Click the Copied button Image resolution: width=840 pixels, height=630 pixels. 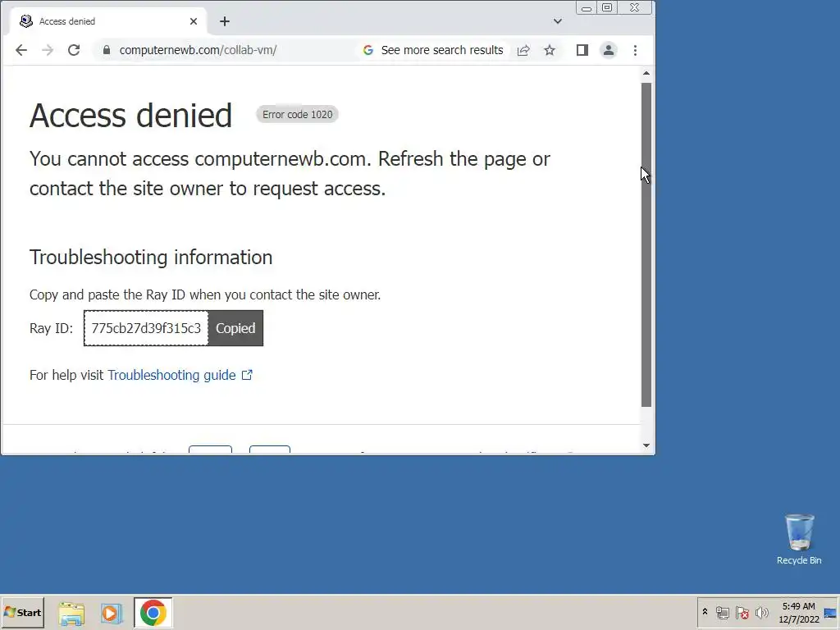(235, 328)
